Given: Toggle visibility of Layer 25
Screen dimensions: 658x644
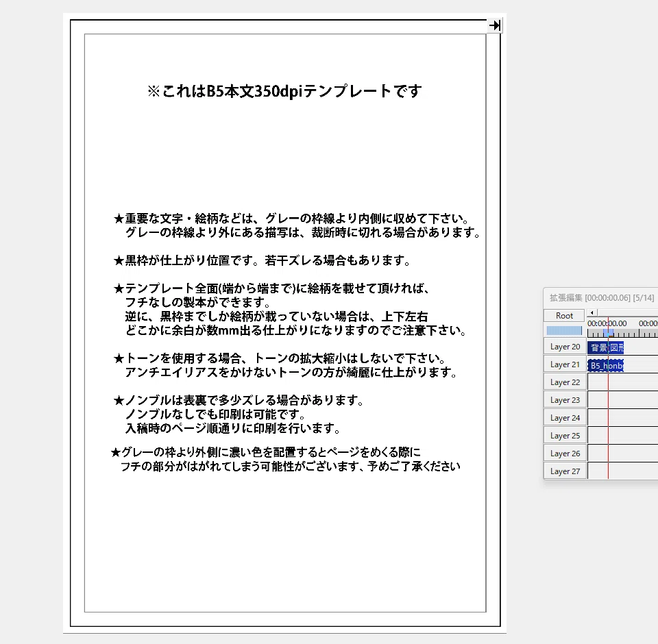Looking at the screenshot, I should coord(565,436).
